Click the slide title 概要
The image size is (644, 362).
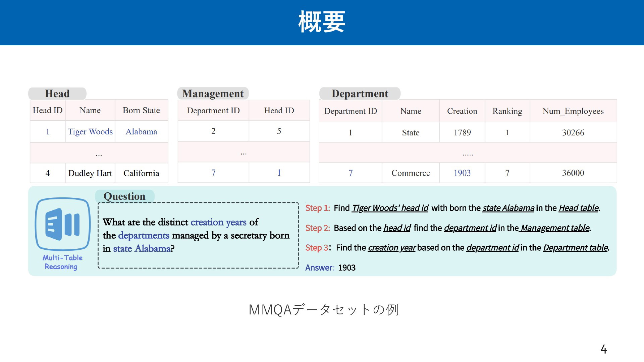tap(322, 22)
